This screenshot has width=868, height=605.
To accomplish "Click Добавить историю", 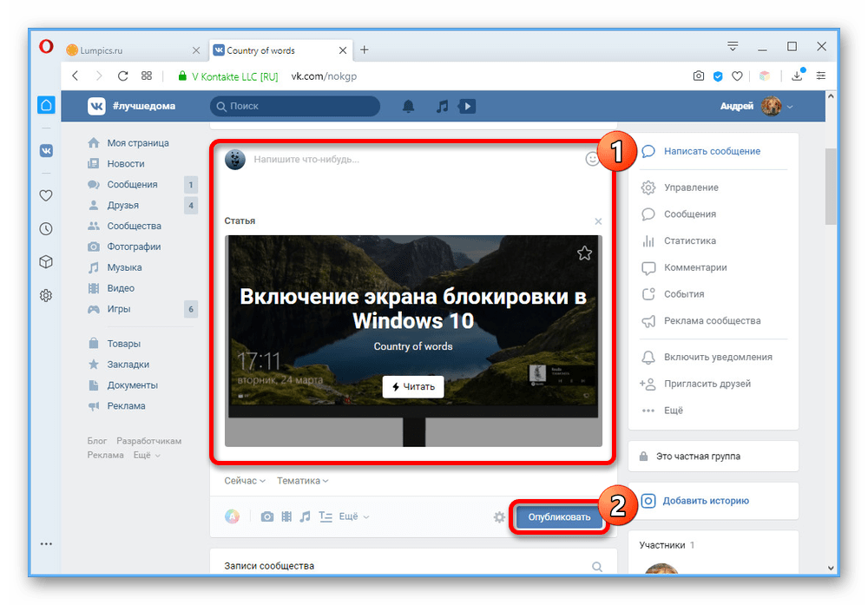I will coord(705,500).
